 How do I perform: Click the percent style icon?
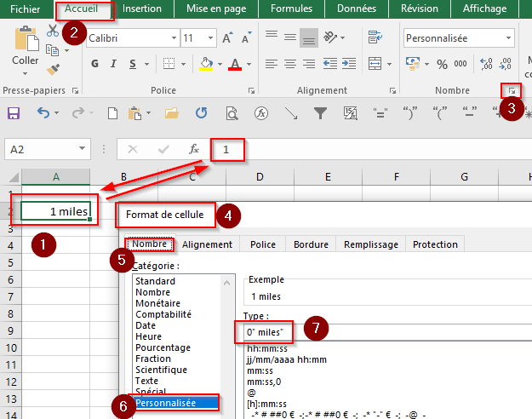click(x=442, y=64)
